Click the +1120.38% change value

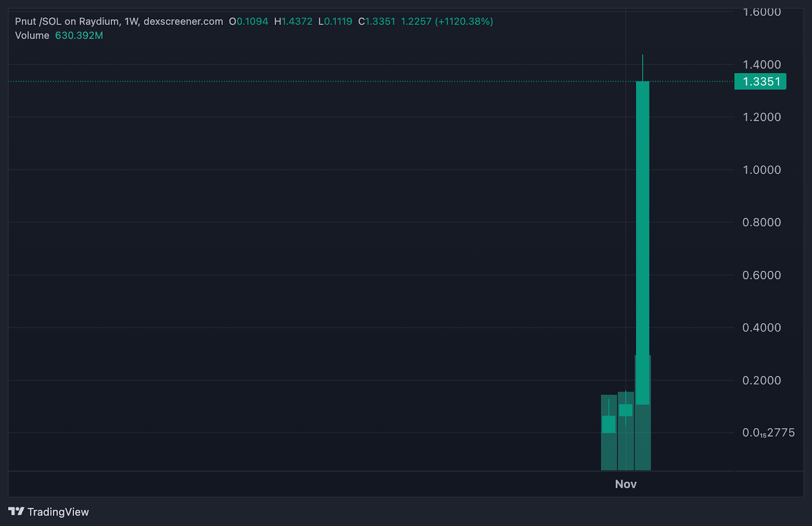464,21
